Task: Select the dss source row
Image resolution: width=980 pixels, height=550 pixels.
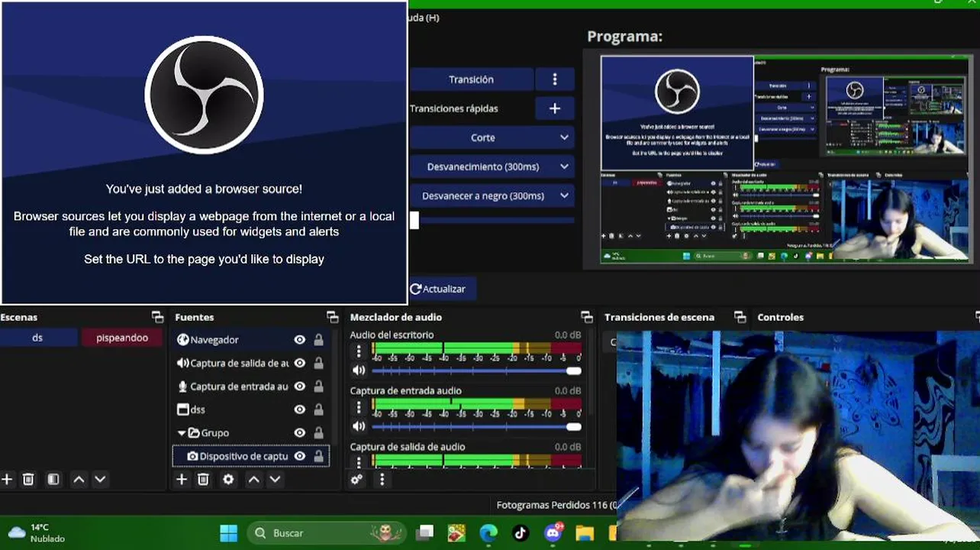Action: pyautogui.click(x=251, y=409)
